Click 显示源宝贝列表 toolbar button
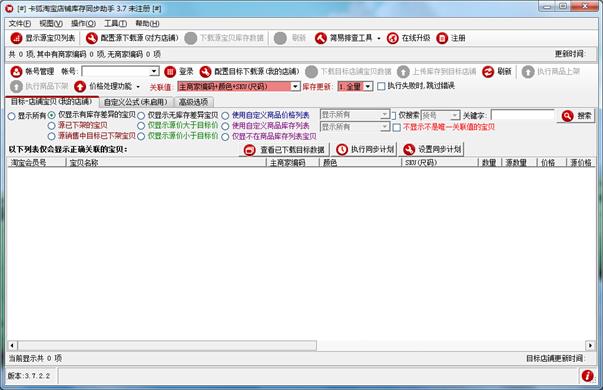This screenshot has height=390, width=603. (43, 38)
